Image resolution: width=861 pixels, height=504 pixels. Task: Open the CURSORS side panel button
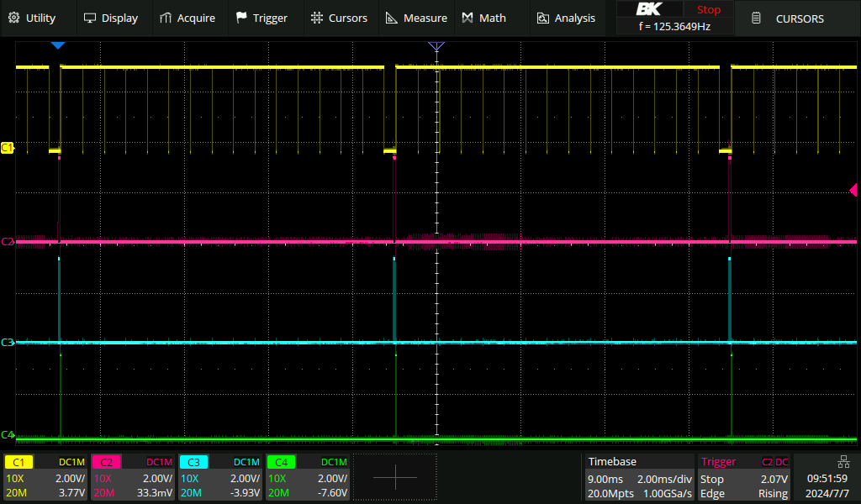[797, 18]
